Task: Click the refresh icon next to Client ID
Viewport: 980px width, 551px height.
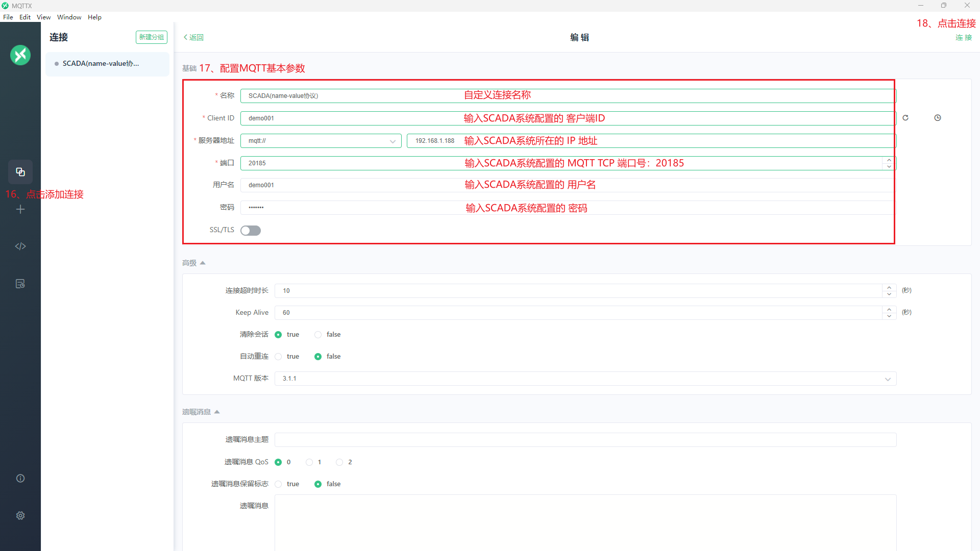Action: click(x=905, y=118)
